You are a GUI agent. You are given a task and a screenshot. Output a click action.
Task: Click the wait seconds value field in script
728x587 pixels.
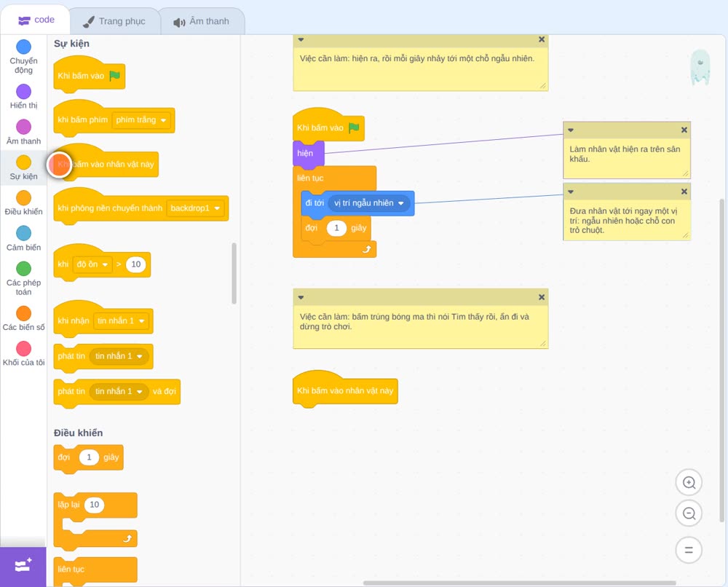336,228
